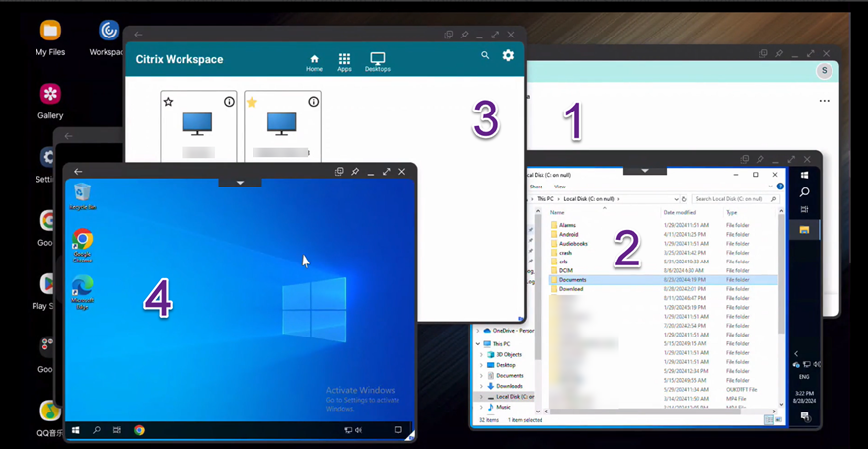
Task: Expand 3D Objects in navigation tree
Action: tap(481, 354)
